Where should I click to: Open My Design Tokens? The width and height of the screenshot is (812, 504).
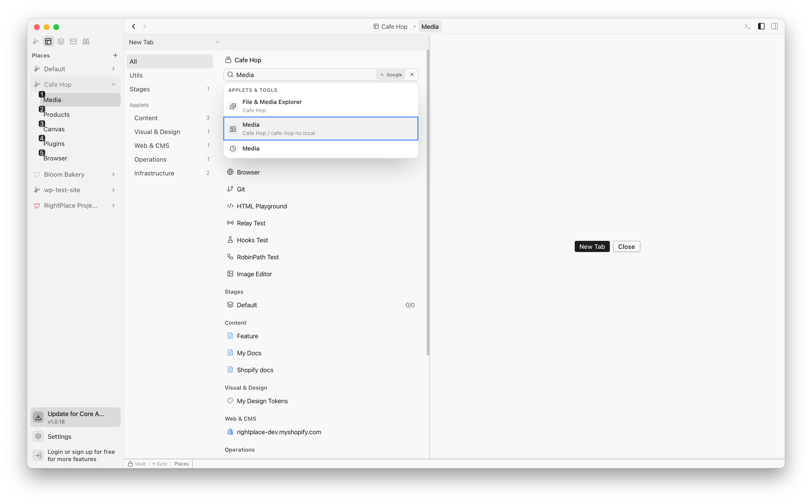[x=320, y=401]
